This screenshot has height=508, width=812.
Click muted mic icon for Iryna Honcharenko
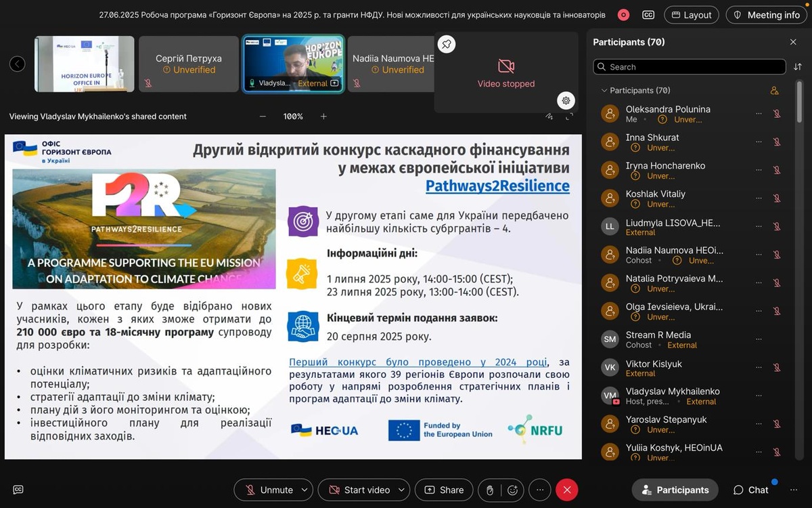click(777, 170)
